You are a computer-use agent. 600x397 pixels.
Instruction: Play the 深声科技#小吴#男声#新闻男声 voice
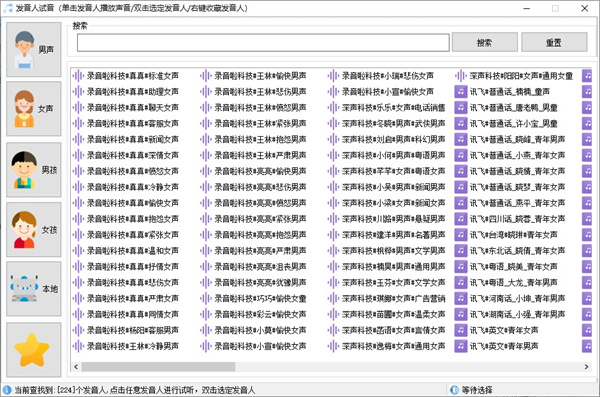click(x=393, y=187)
